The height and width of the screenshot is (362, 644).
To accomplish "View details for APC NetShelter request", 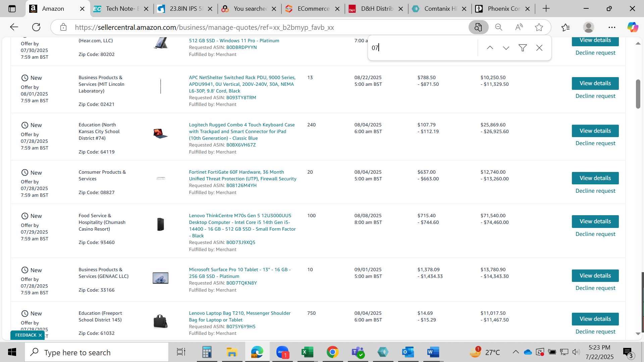I will pyautogui.click(x=595, y=83).
